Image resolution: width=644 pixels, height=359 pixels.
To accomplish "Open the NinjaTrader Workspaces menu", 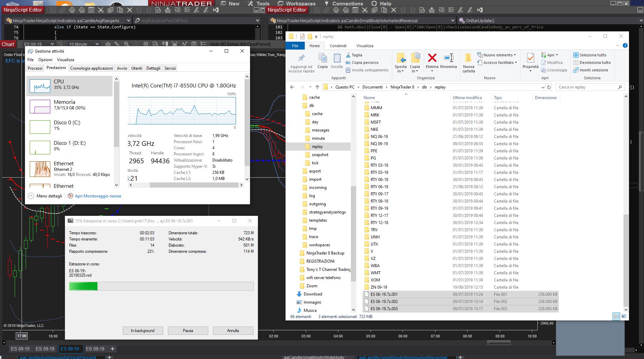I will pyautogui.click(x=296, y=4).
